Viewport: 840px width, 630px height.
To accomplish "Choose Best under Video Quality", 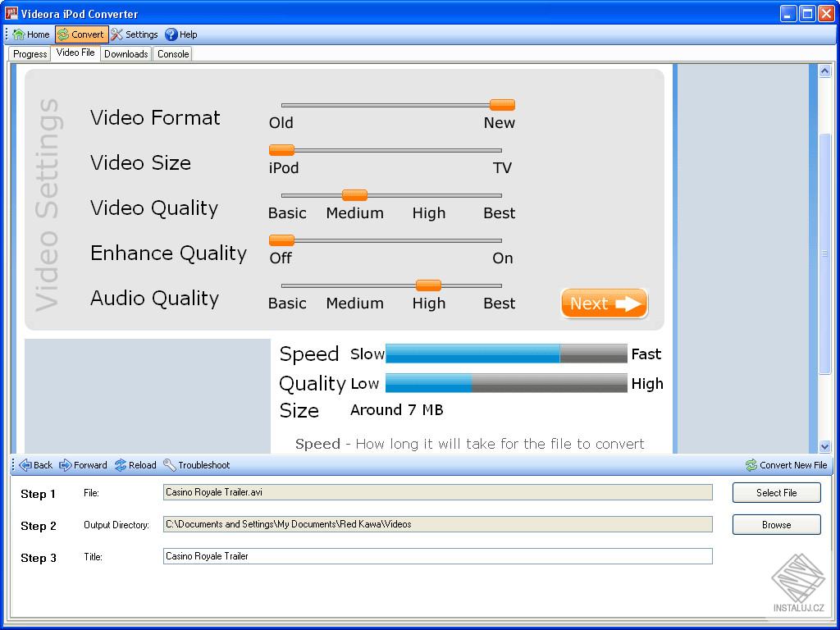I will pyautogui.click(x=499, y=212).
